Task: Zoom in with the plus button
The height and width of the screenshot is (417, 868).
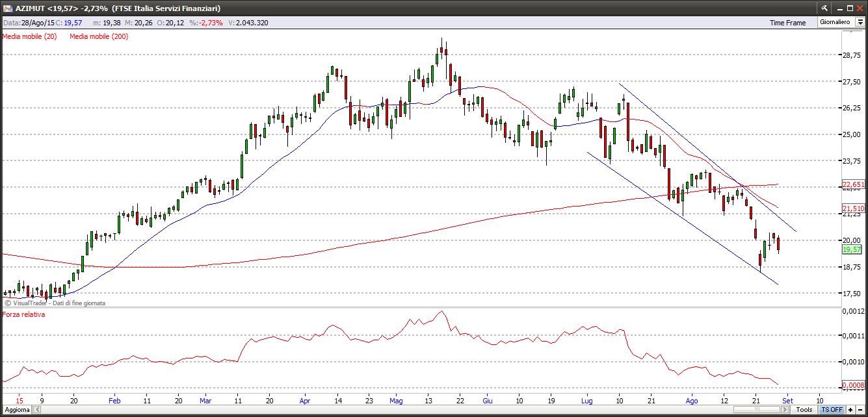Action: click(850, 410)
